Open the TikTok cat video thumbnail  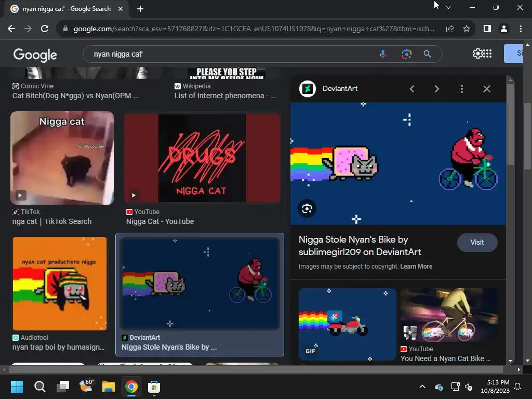62,158
